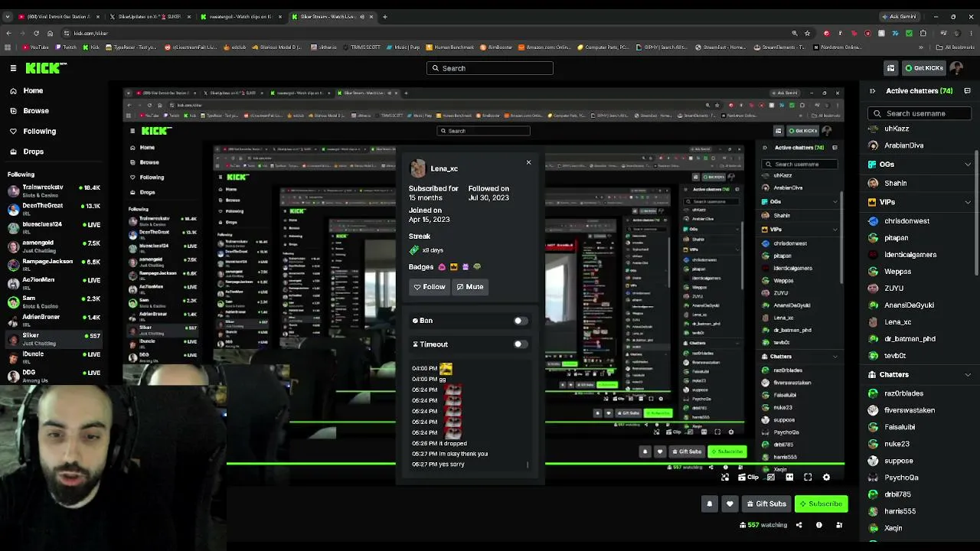This screenshot has width=980, height=551.
Task: Collapse the OGs group in the outermost chatters list
Action: pos(968,165)
